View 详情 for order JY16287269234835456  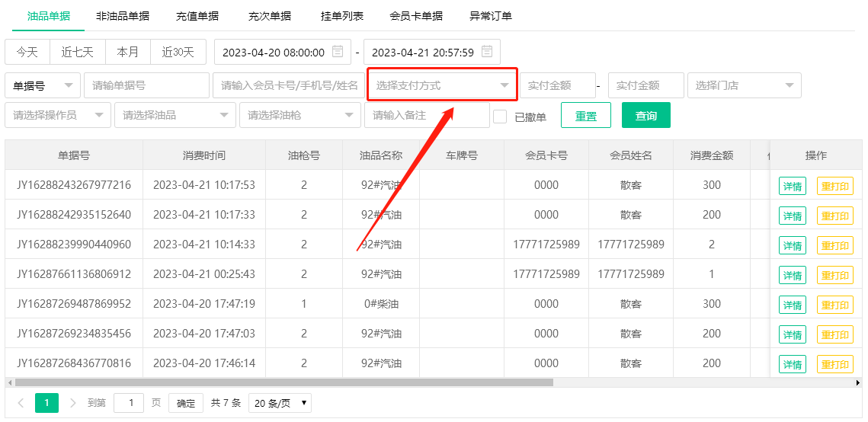pos(793,334)
